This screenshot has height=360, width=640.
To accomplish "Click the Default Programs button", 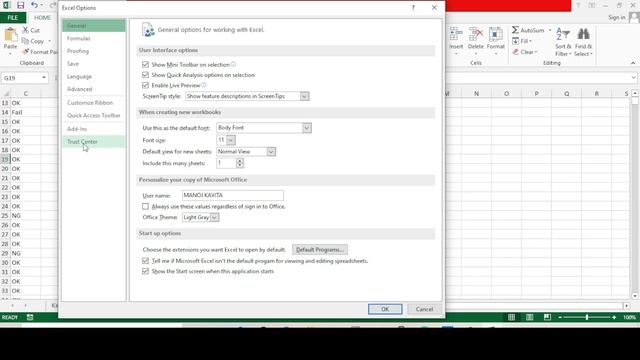I will (x=320, y=249).
